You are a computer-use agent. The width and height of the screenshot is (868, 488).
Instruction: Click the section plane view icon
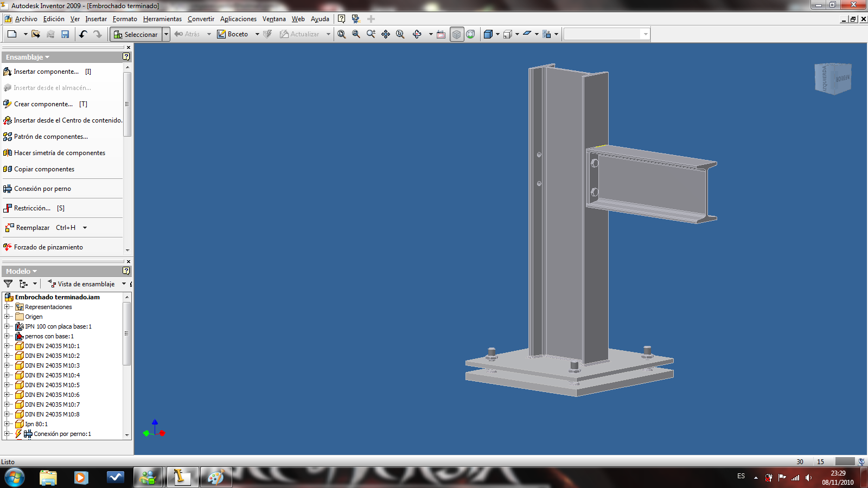527,34
